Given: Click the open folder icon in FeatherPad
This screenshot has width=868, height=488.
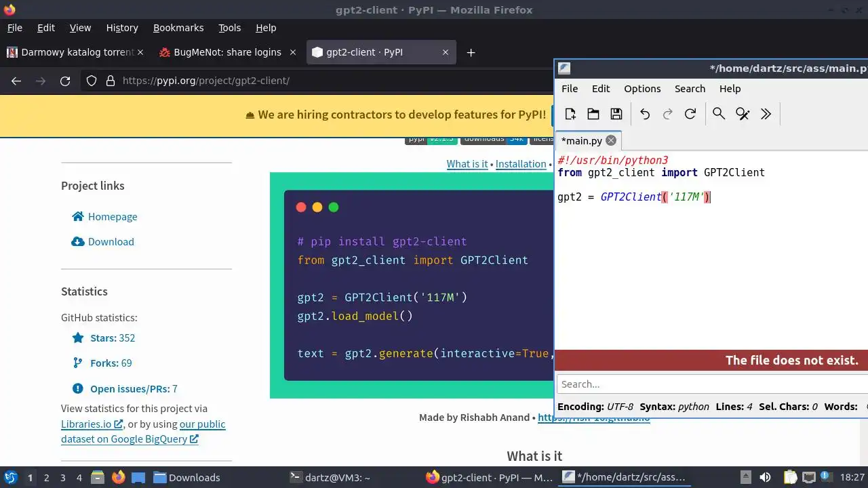Looking at the screenshot, I should tap(593, 114).
